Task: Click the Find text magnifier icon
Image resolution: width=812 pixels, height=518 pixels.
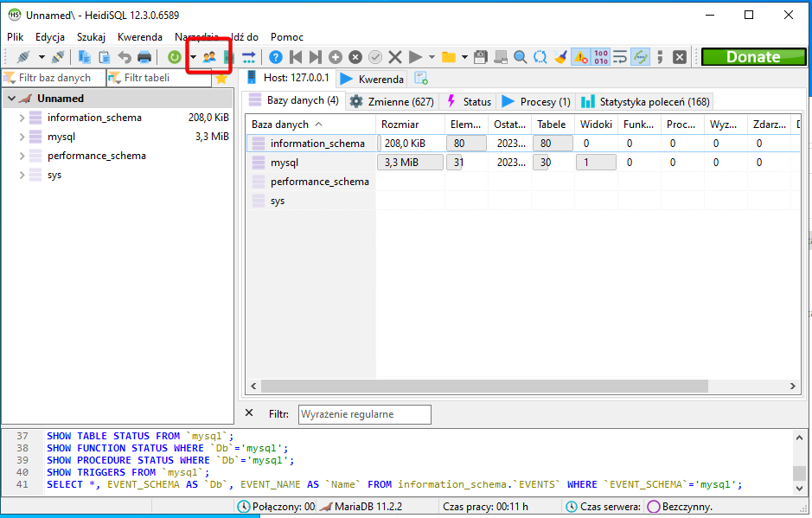Action: point(521,57)
